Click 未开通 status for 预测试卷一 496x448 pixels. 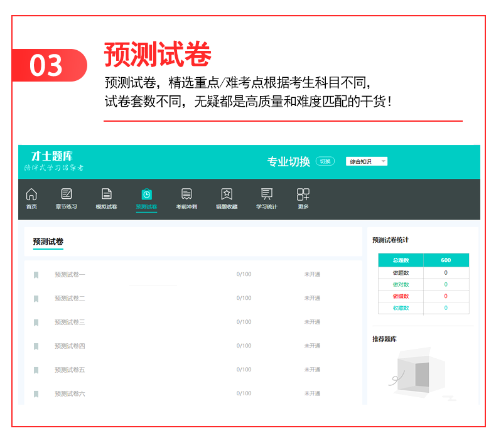pos(312,274)
